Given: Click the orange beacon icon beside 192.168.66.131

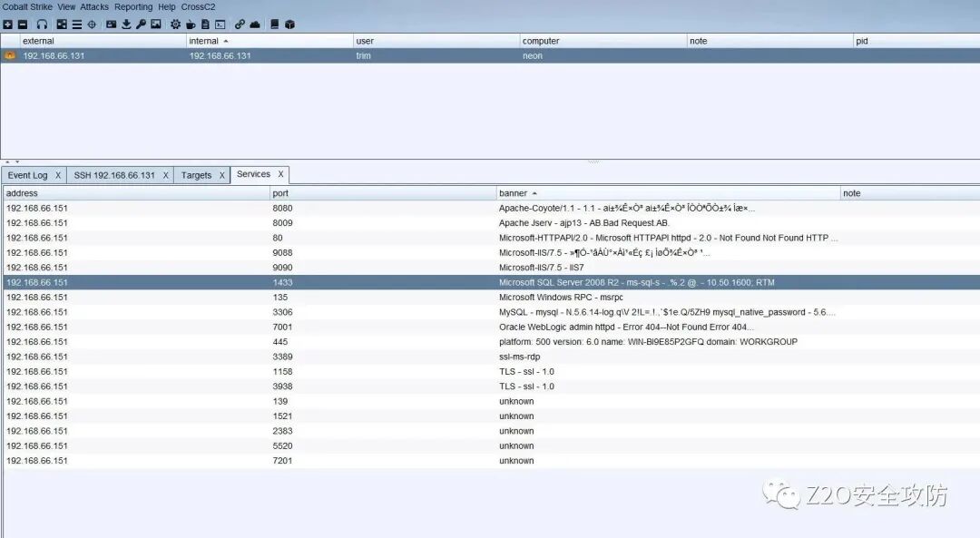Looking at the screenshot, I should pos(9,55).
